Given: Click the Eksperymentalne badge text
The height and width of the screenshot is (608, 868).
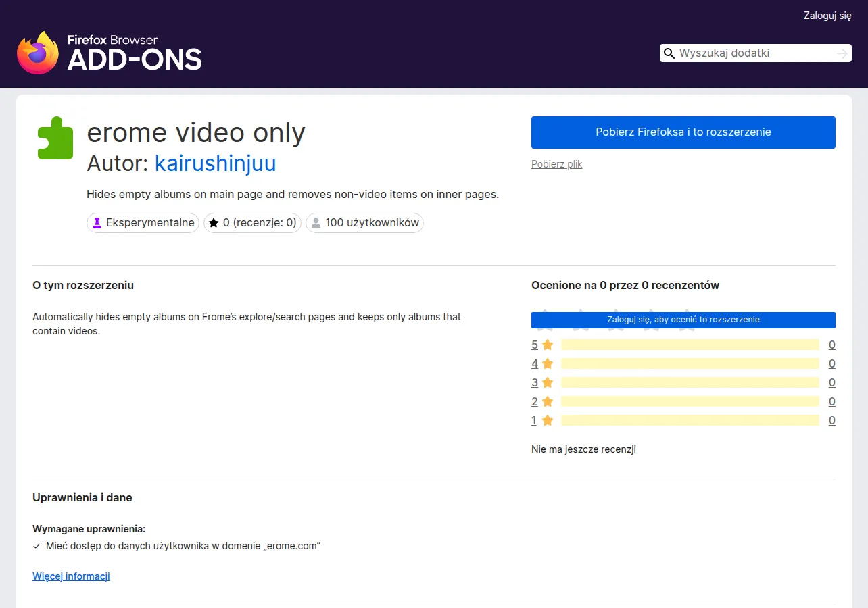Looking at the screenshot, I should [150, 222].
